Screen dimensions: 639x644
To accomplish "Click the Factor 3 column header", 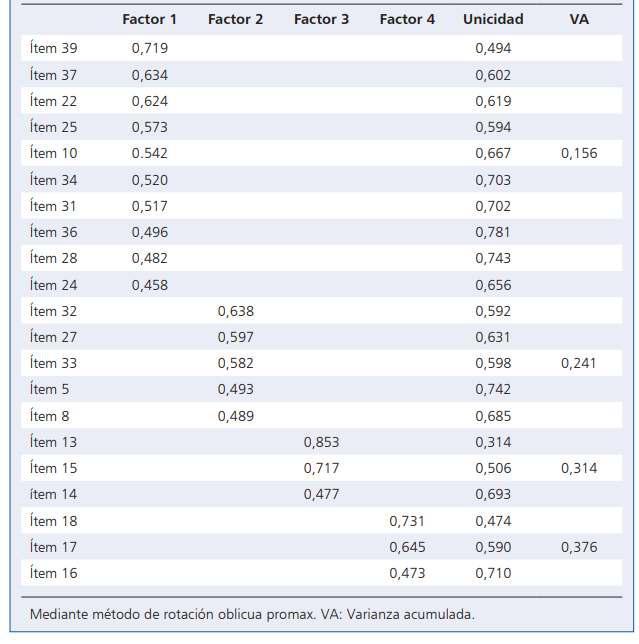I will coord(321,19).
